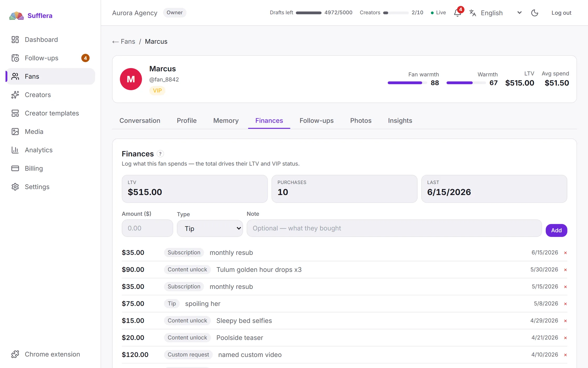Click the Add purchase button
The height and width of the screenshot is (368, 588).
(556, 231)
